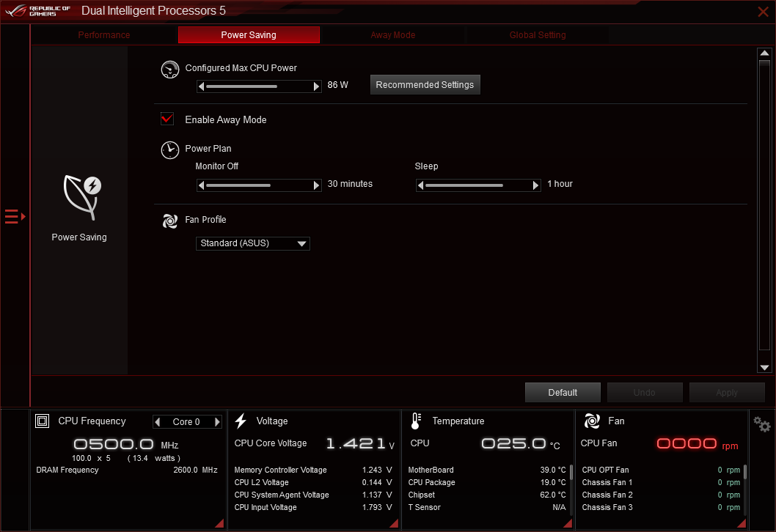Click the Temperature thermometer icon

(x=416, y=421)
